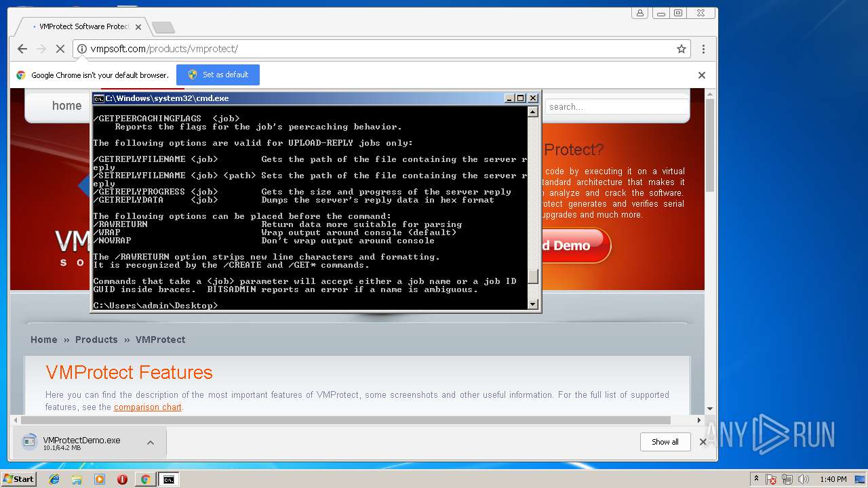
Task: Click the 1:40 PM clock
Action: [x=833, y=479]
